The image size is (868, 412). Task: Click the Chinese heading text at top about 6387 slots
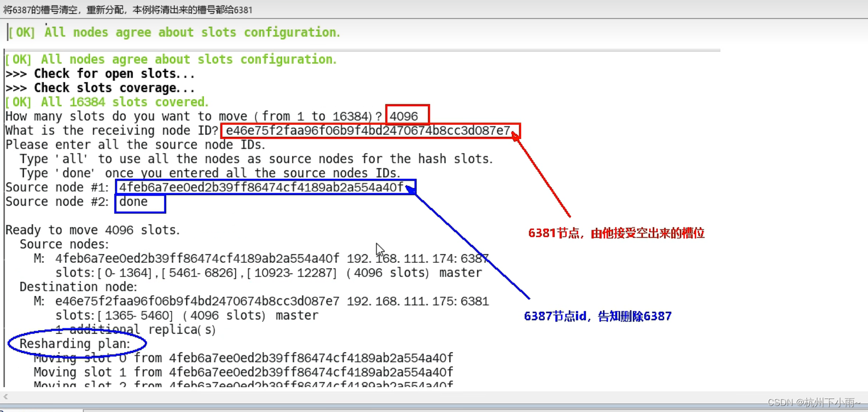click(x=128, y=10)
